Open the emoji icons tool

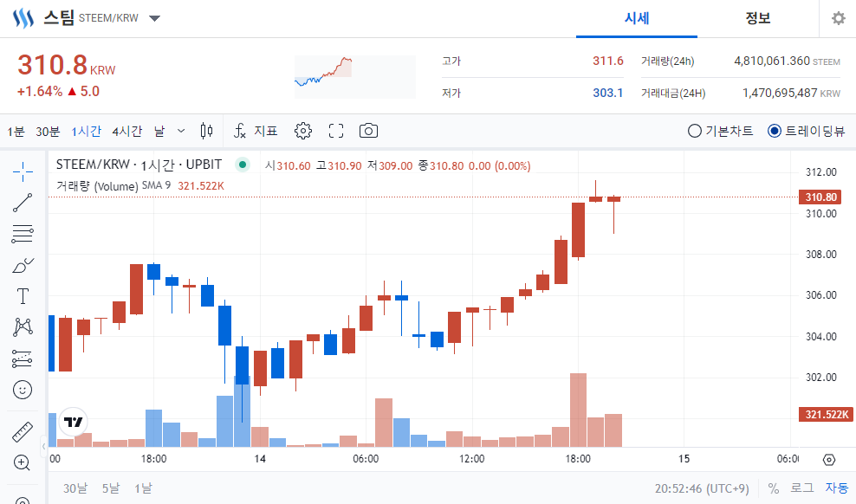23,390
